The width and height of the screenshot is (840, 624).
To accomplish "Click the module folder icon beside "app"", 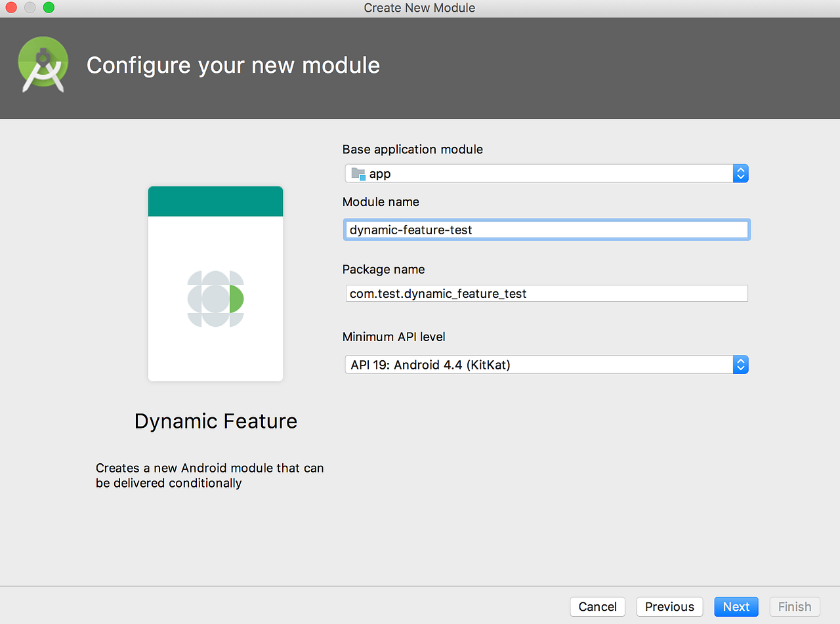I will click(x=358, y=173).
